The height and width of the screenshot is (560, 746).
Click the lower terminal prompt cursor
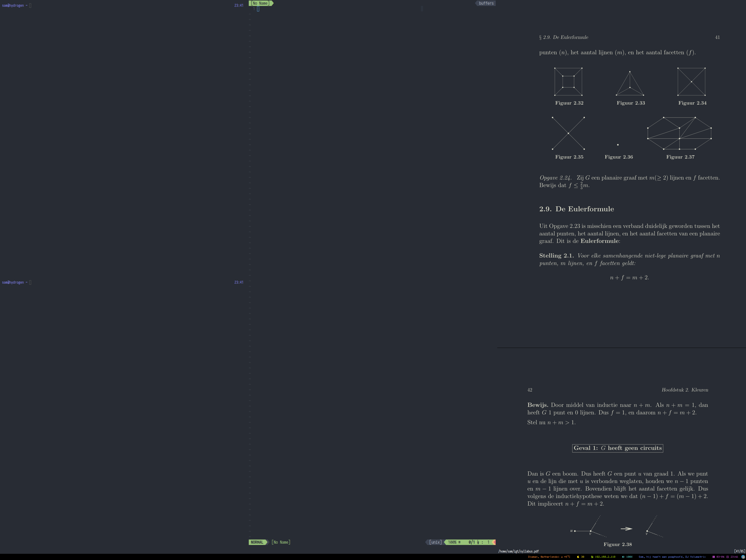pos(30,282)
